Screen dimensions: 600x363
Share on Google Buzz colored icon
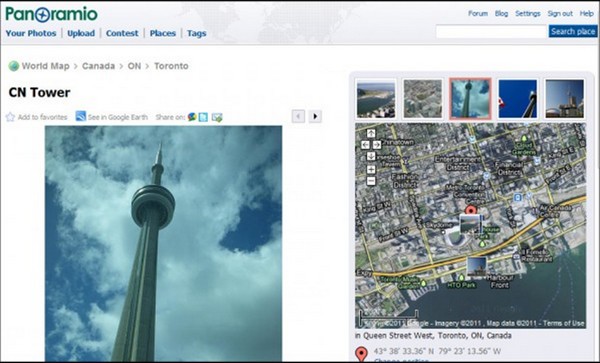(192, 117)
